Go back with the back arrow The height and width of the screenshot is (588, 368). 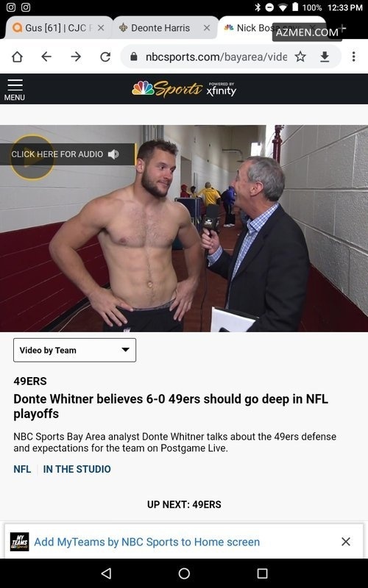click(x=46, y=57)
